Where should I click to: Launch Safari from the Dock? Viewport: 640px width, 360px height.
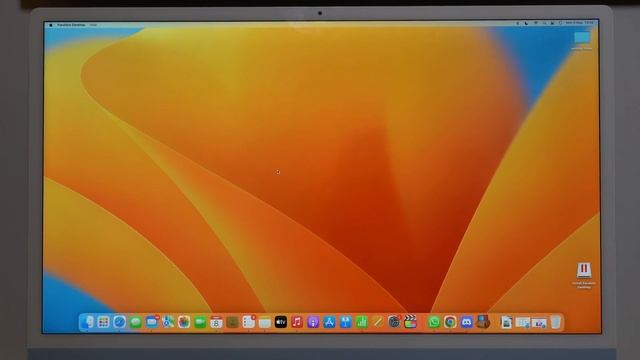tap(119, 322)
